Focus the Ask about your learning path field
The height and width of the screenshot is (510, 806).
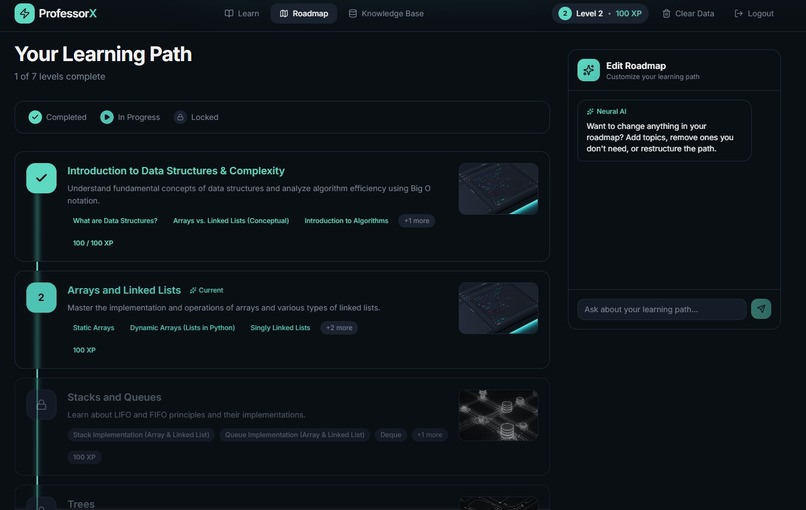[x=662, y=309]
